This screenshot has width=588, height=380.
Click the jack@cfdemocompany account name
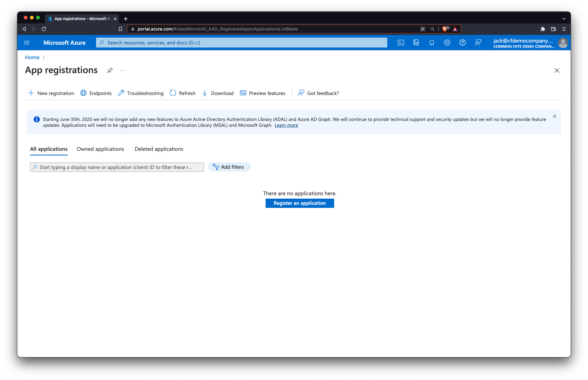[x=523, y=40]
